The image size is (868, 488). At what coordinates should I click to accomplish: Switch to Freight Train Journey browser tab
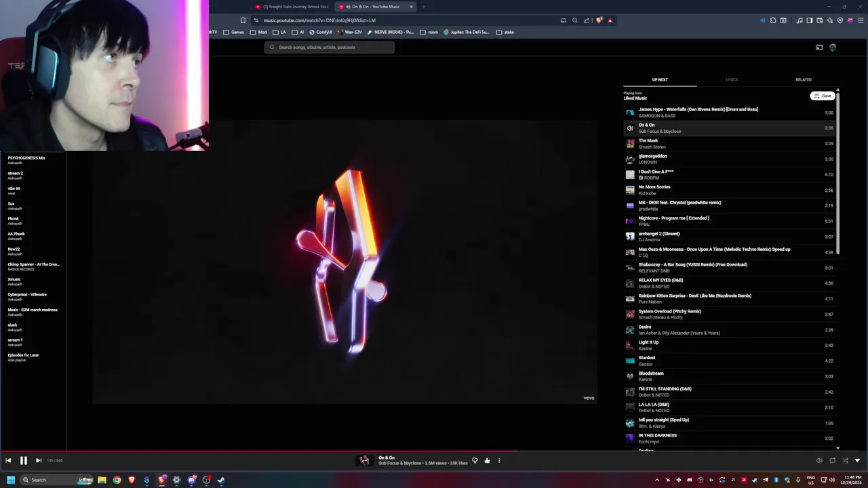[x=292, y=7]
